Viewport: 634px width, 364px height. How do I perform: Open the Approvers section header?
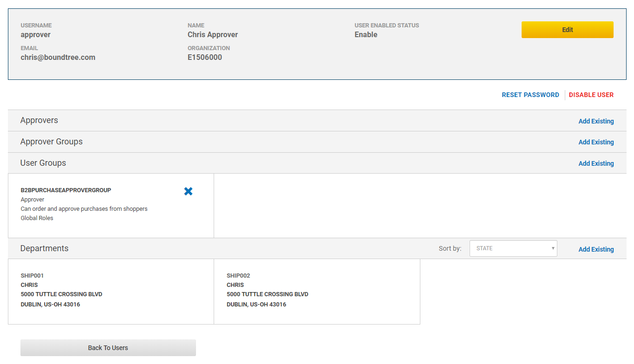(x=39, y=120)
